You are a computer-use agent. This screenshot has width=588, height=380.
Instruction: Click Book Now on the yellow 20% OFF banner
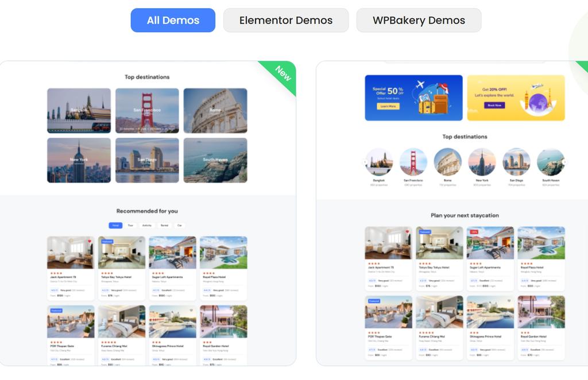pyautogui.click(x=494, y=105)
